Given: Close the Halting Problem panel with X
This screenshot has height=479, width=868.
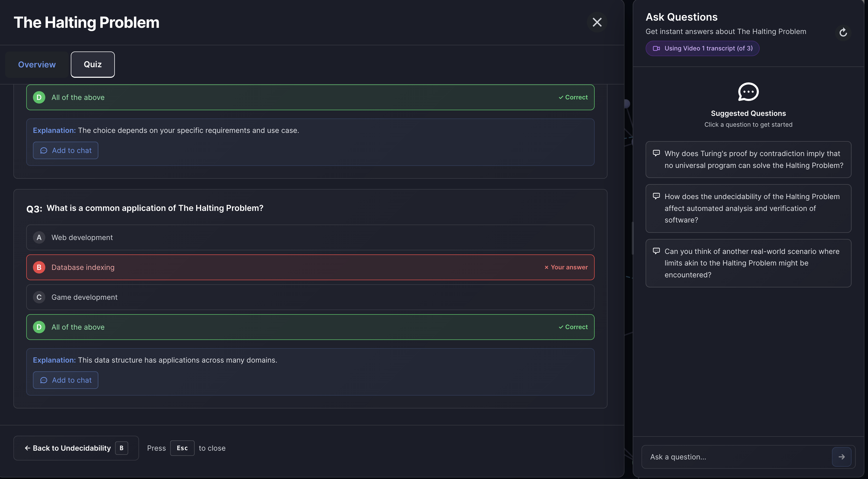Looking at the screenshot, I should (597, 22).
